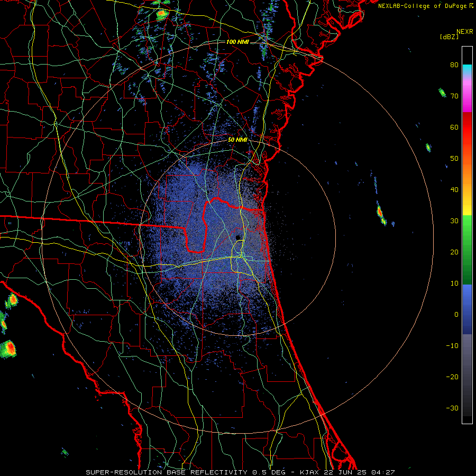This screenshot has height=476, width=476.
Task: Click the 60 dBZ scale value
Action: pyautogui.click(x=454, y=127)
